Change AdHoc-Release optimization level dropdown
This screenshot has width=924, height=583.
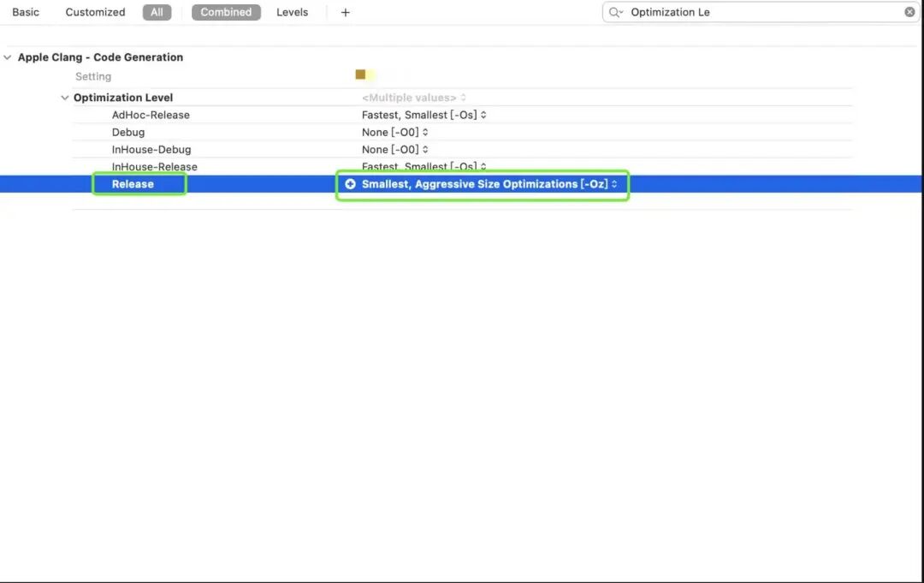click(423, 115)
